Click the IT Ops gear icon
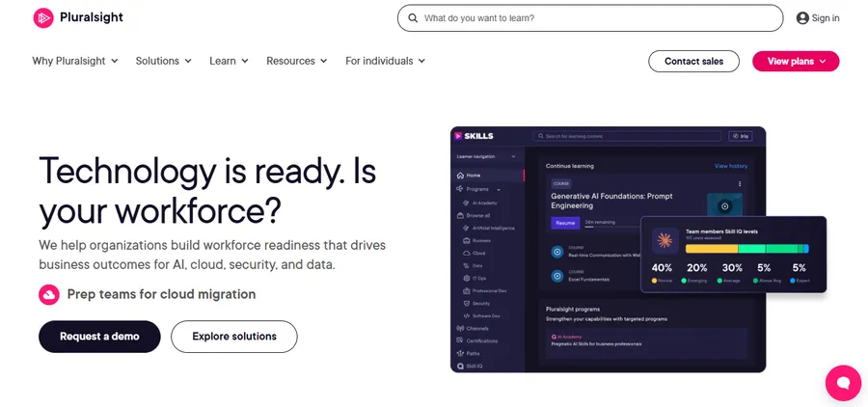This screenshot has width=868, height=407. pyautogui.click(x=467, y=278)
